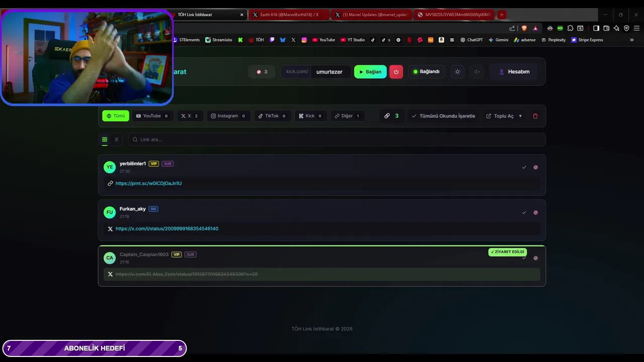
Task: Mark yerbilimler1 link as read checkmark
Action: (524, 167)
